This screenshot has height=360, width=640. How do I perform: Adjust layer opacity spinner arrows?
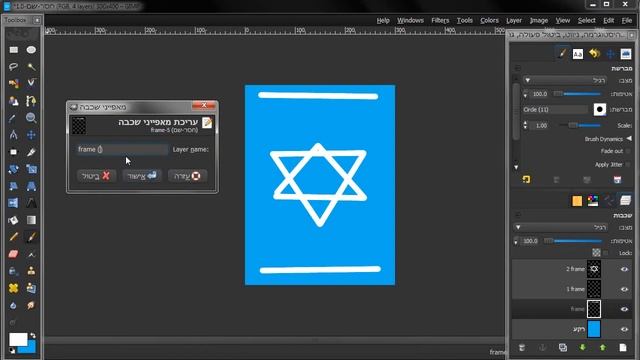(516, 241)
